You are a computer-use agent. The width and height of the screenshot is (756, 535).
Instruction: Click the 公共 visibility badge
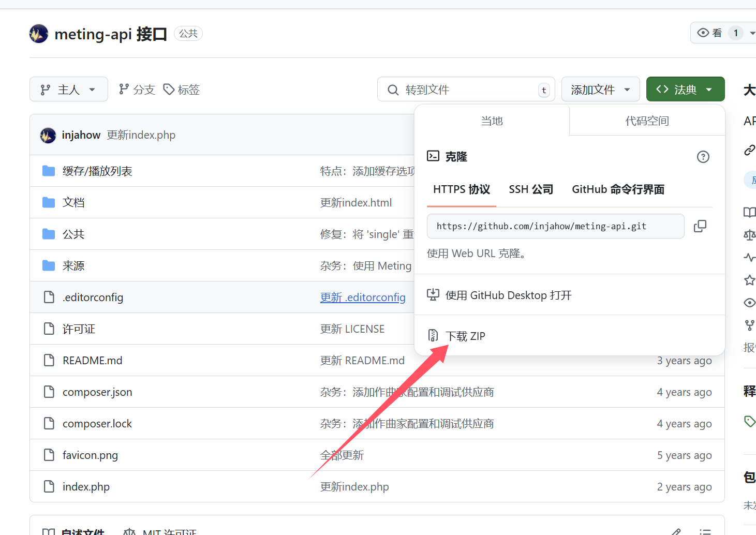(x=188, y=34)
